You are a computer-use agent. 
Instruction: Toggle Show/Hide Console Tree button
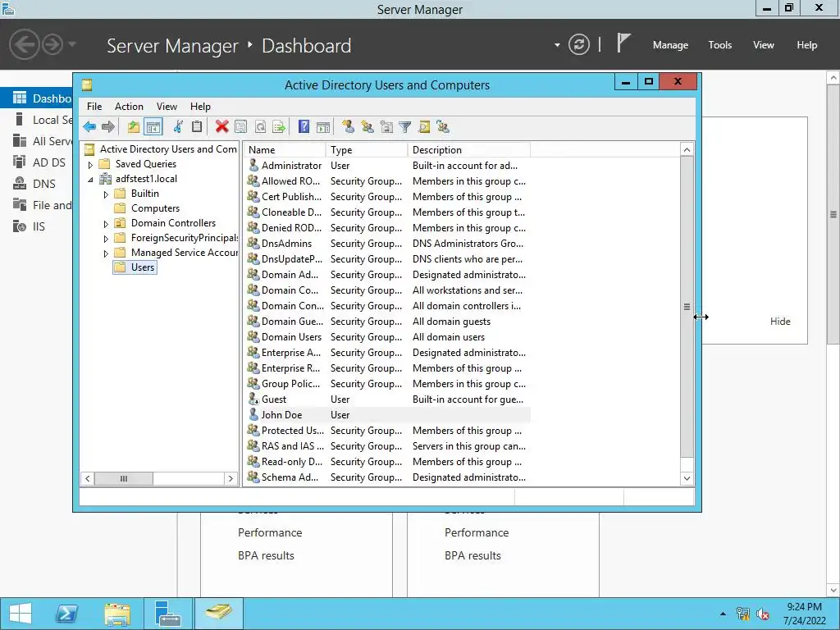click(x=153, y=127)
